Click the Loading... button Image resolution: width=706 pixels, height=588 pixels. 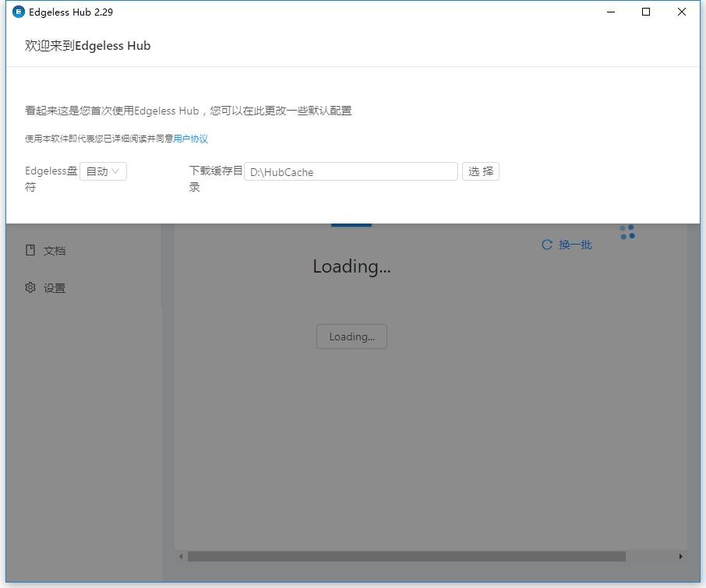point(351,336)
